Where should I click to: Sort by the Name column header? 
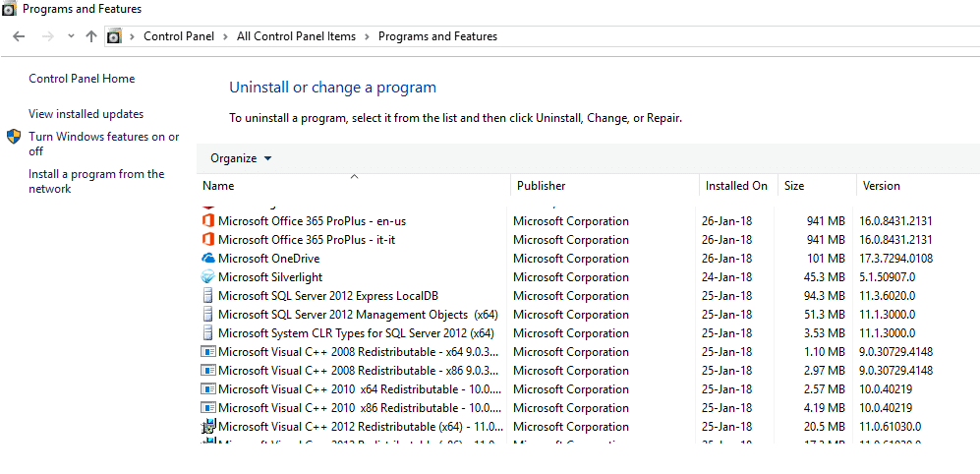(354, 186)
